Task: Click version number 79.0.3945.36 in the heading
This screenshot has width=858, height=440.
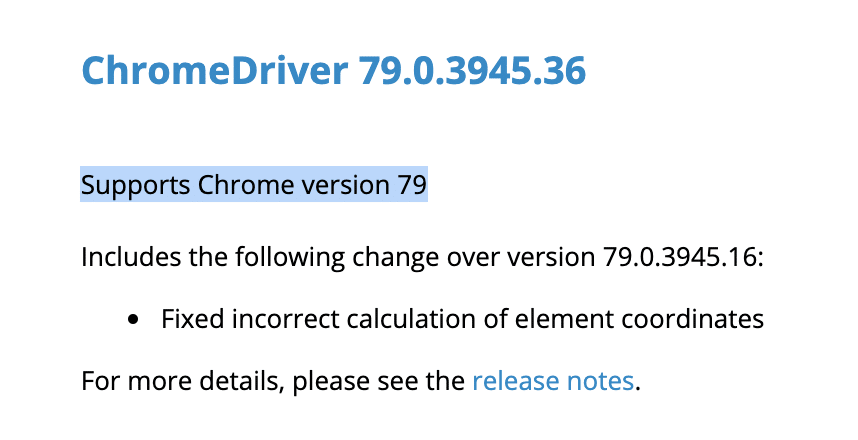Action: point(472,71)
